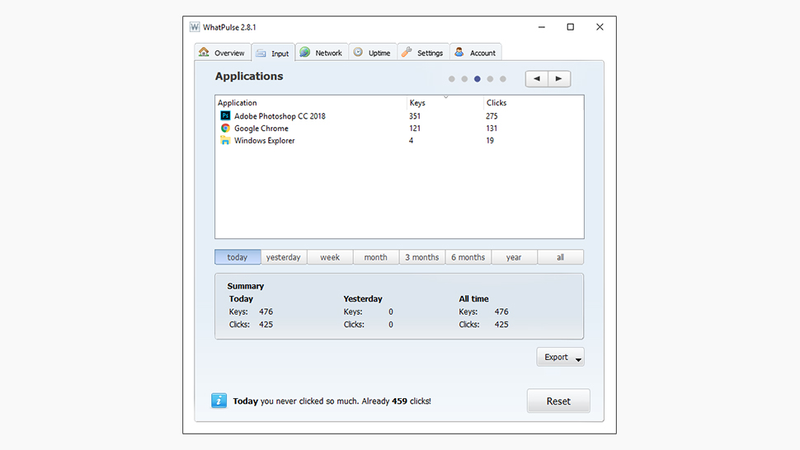The width and height of the screenshot is (800, 450).
Task: Toggle the yesterday time range
Action: tap(284, 257)
